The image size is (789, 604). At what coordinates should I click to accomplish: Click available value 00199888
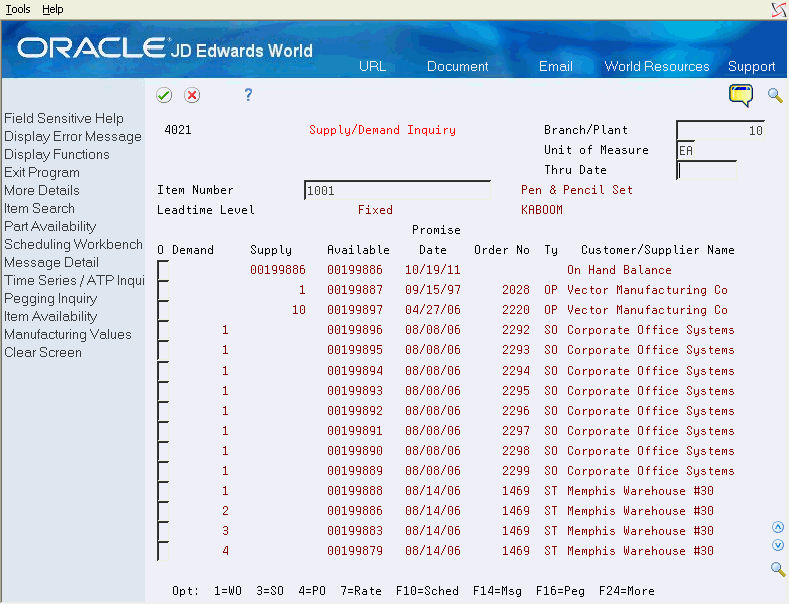tap(355, 491)
